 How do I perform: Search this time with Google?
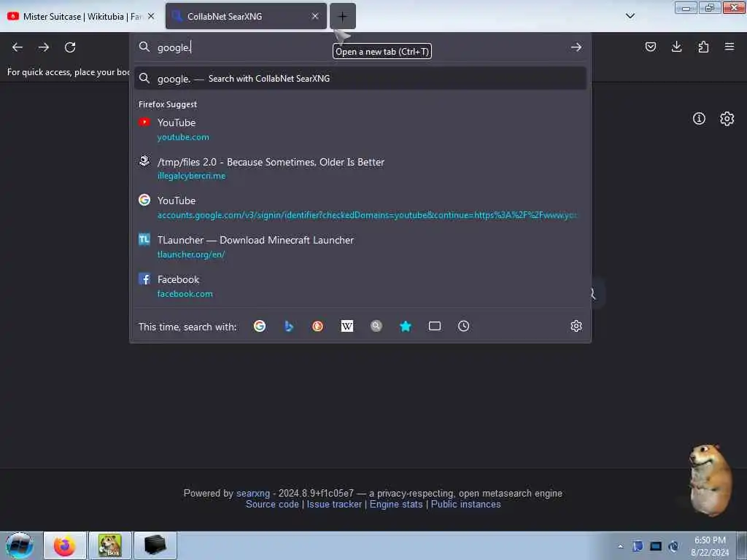(x=260, y=326)
